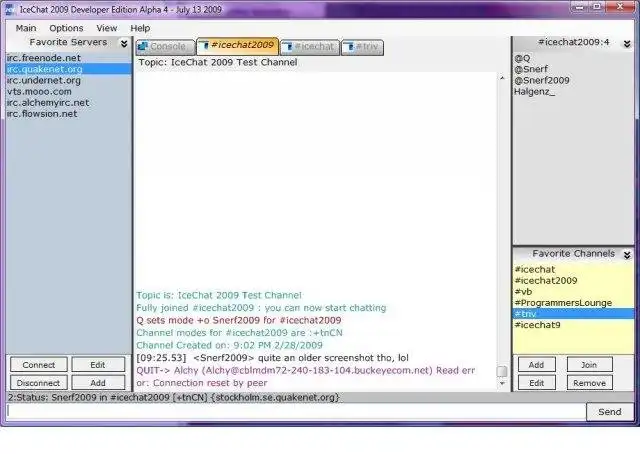Image resolution: width=640 pixels, height=454 pixels.
Task: Click the Disconnect button
Action: [39, 383]
